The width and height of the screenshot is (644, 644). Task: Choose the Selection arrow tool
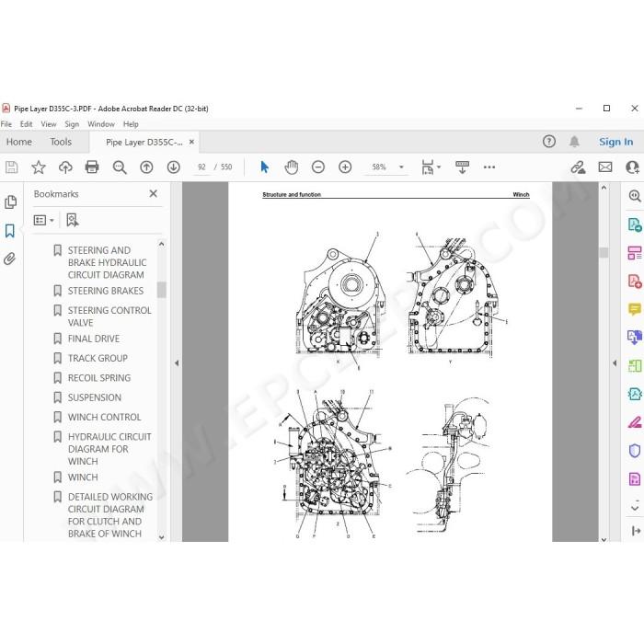click(x=265, y=167)
